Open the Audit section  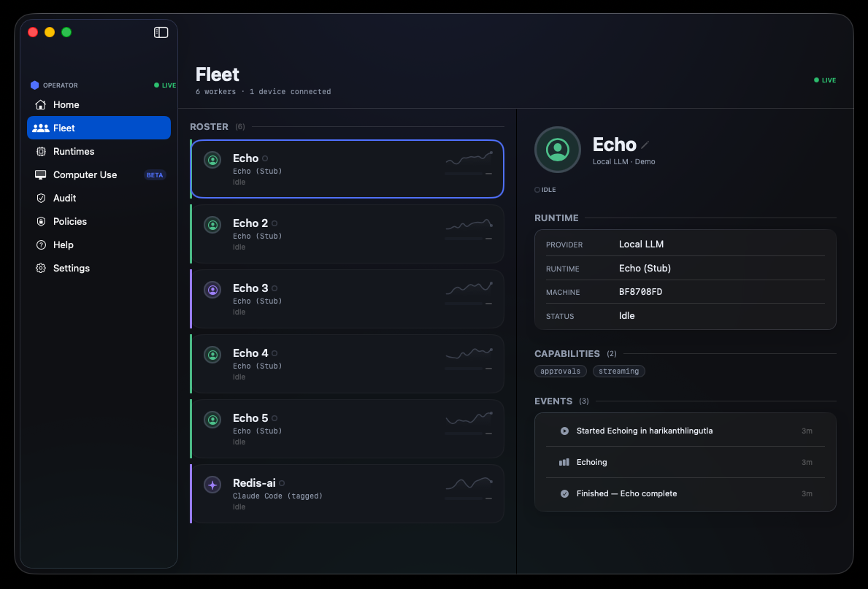(99, 199)
